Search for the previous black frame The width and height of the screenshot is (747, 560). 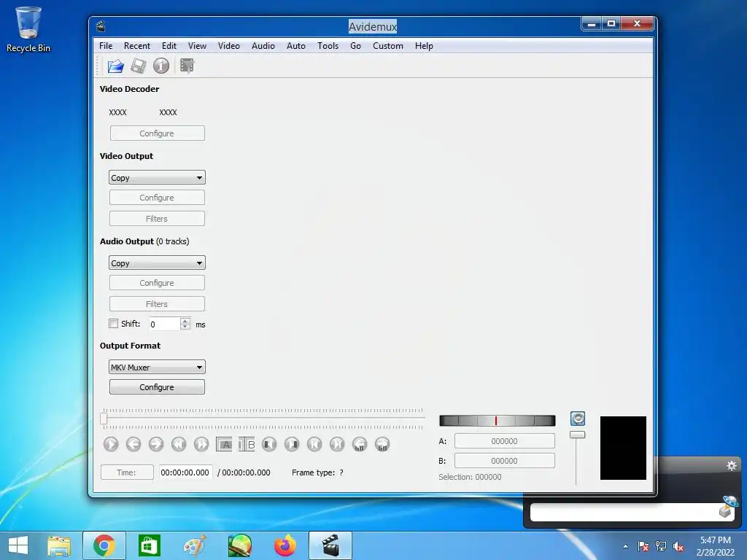coord(269,444)
